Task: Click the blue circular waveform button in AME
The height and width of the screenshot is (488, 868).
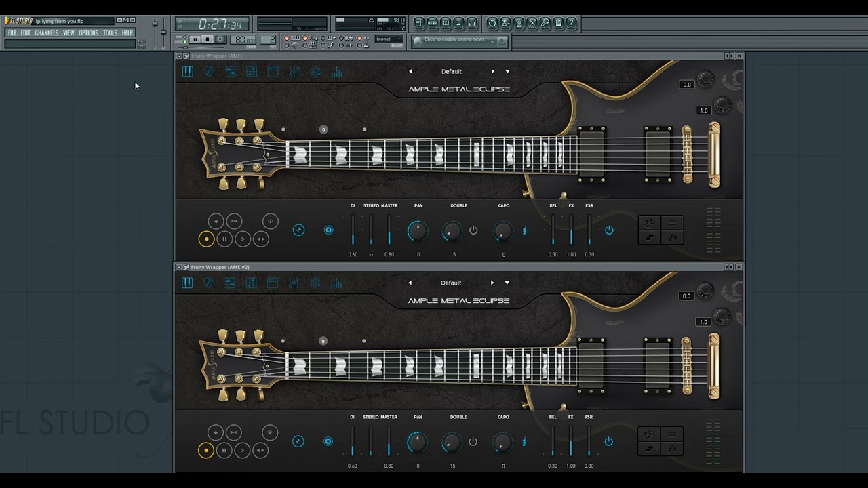Action: 298,230
